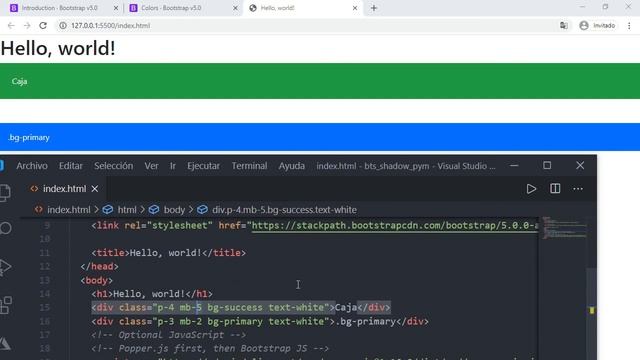Open the Extensions icon in activity bar
Screen dimensions: 640x360
click(6, 305)
